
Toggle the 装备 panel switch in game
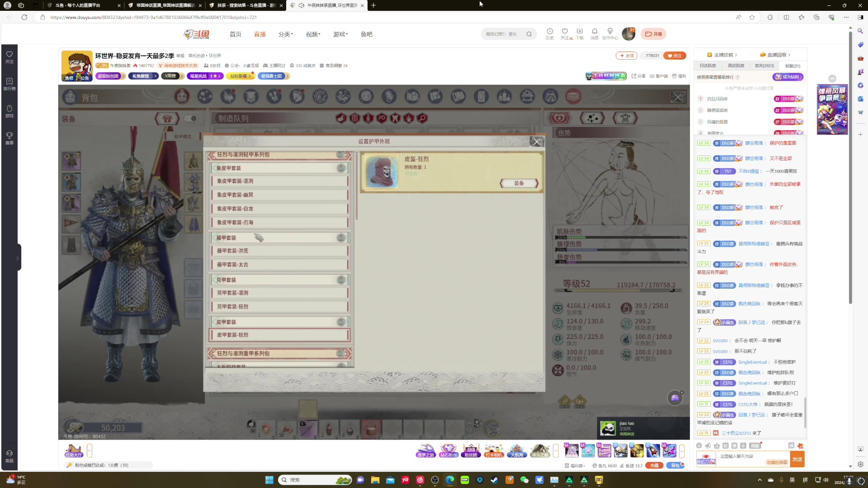point(191,118)
